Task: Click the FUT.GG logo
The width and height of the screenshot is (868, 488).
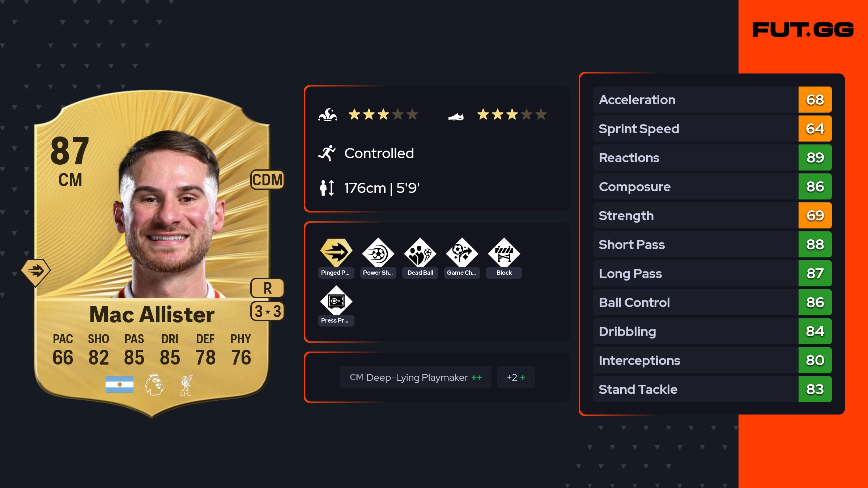Action: point(803,30)
